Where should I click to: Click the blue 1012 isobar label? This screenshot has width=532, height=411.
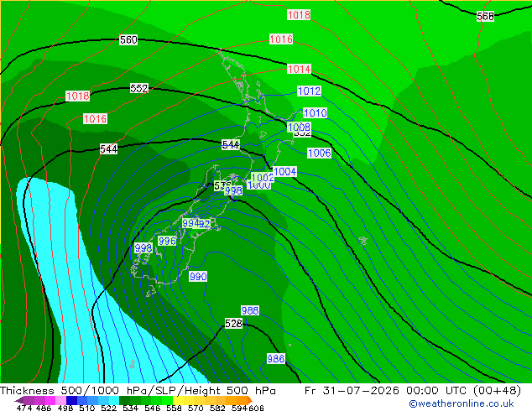click(x=309, y=91)
